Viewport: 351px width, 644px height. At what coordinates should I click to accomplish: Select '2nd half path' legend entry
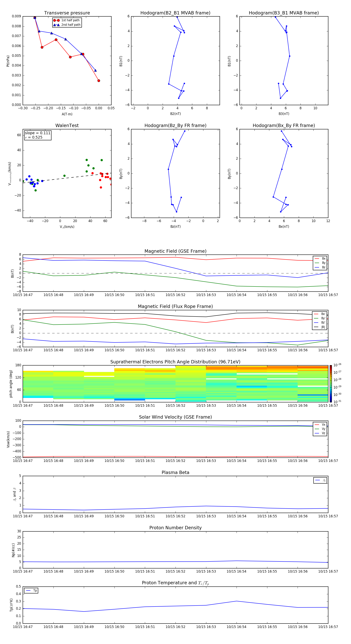pos(67,25)
